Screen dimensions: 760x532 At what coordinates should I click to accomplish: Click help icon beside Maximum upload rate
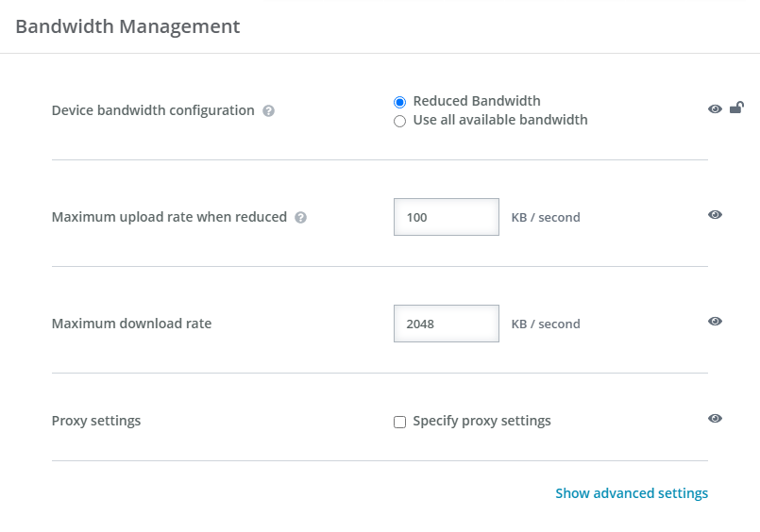click(301, 218)
